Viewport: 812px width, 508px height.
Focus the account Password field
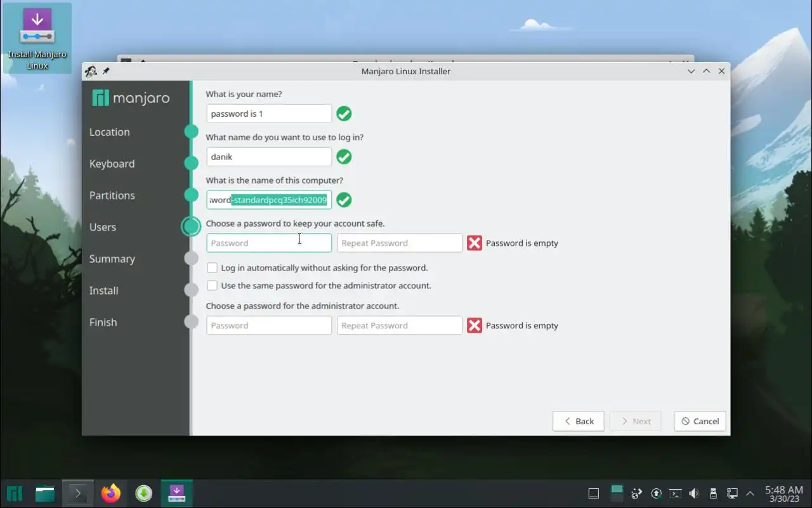click(269, 243)
